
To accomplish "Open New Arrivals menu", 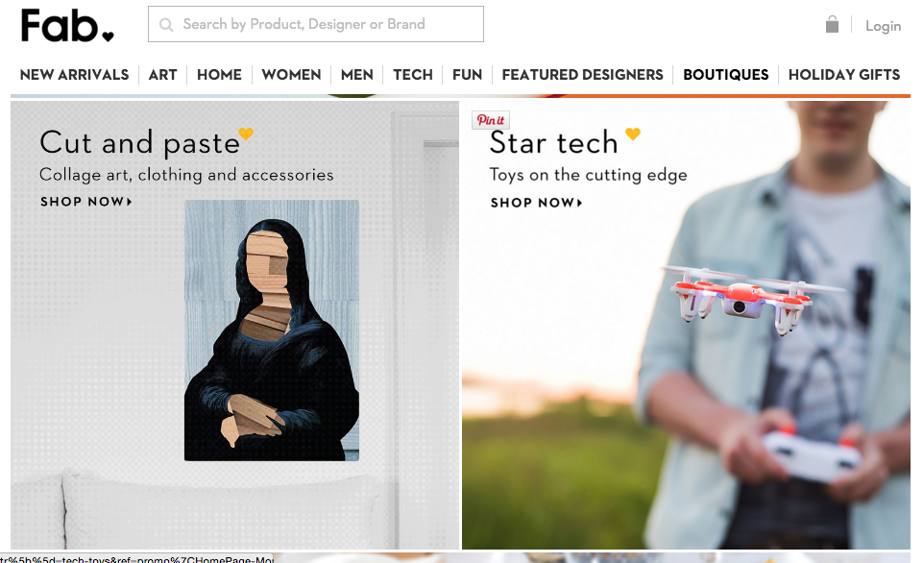I will point(74,75).
